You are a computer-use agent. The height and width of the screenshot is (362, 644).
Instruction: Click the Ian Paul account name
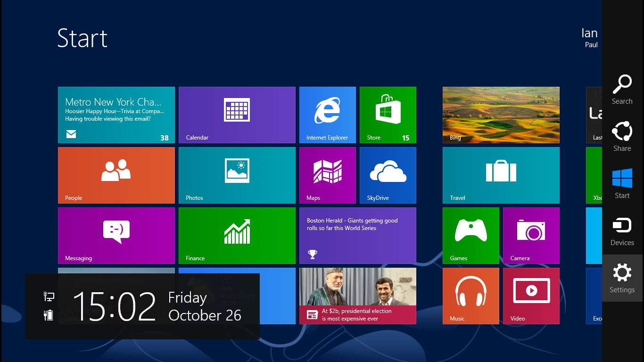coord(589,38)
